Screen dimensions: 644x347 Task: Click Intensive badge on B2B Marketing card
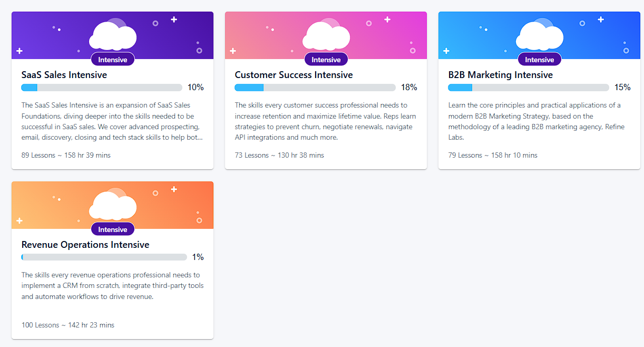click(540, 60)
